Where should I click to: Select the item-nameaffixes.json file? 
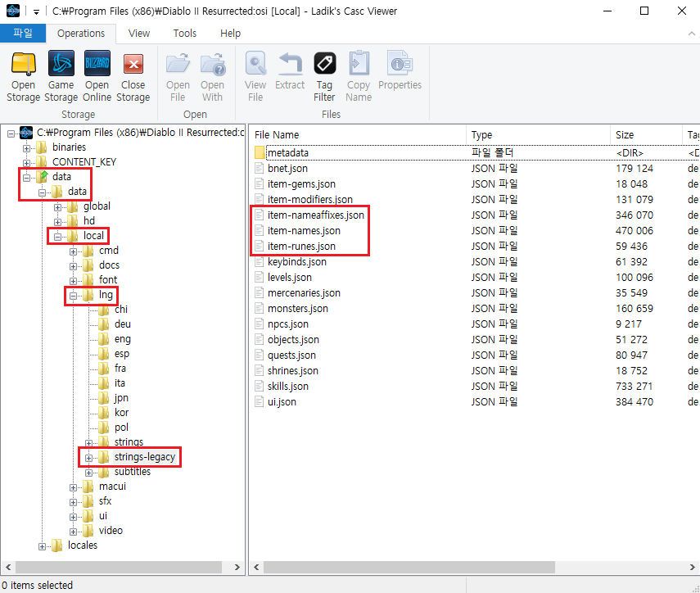coord(316,215)
